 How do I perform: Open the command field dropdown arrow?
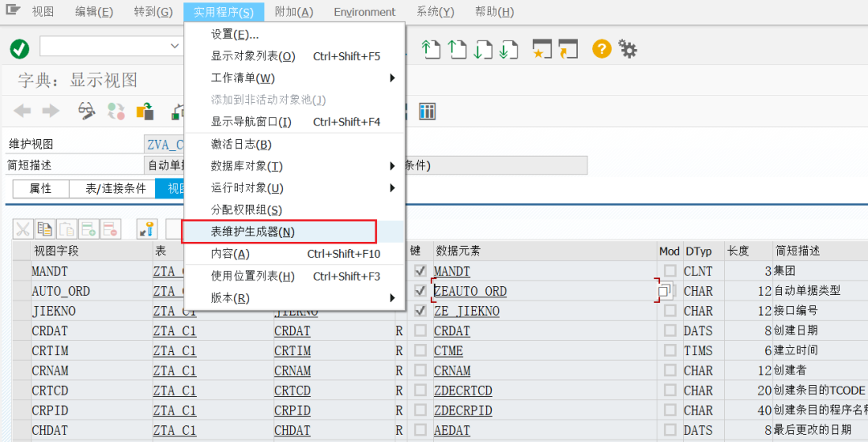pos(175,47)
